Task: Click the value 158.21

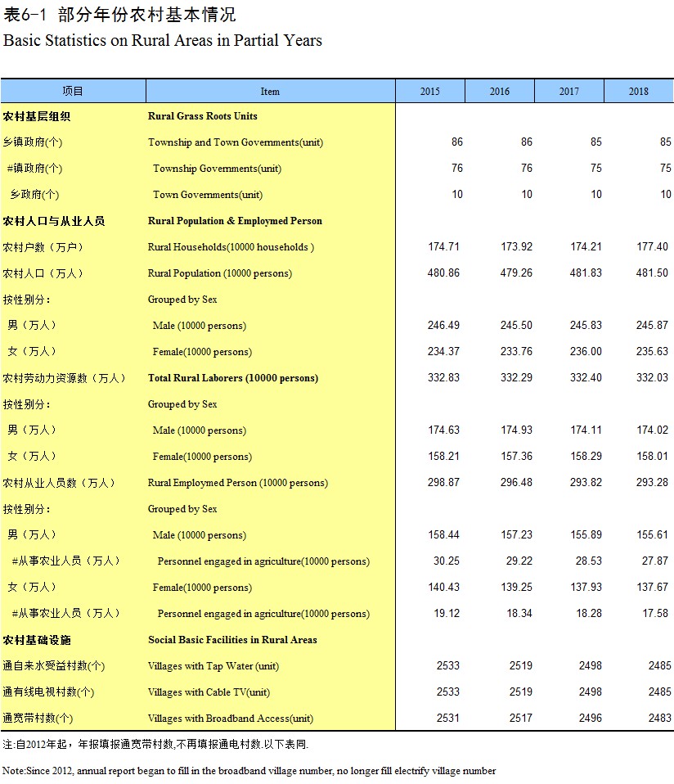Action: pyautogui.click(x=443, y=456)
